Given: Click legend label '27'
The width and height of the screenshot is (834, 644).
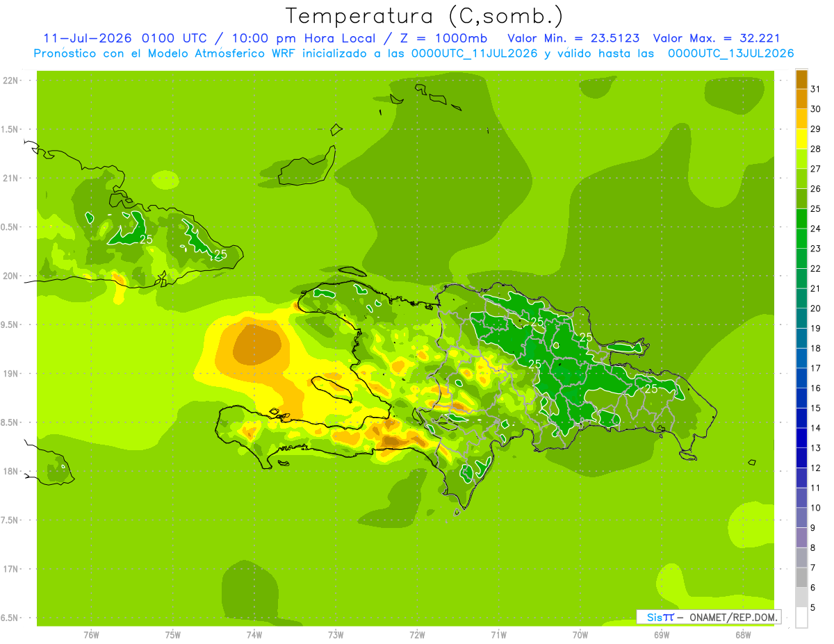Looking at the screenshot, I should [x=816, y=169].
